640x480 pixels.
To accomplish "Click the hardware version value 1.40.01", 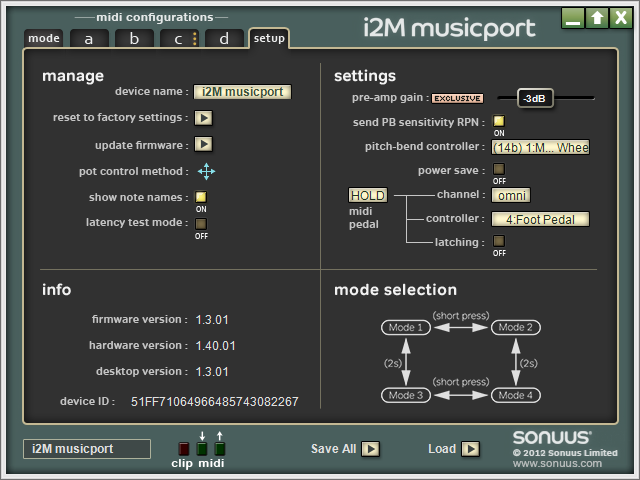I will click(216, 346).
